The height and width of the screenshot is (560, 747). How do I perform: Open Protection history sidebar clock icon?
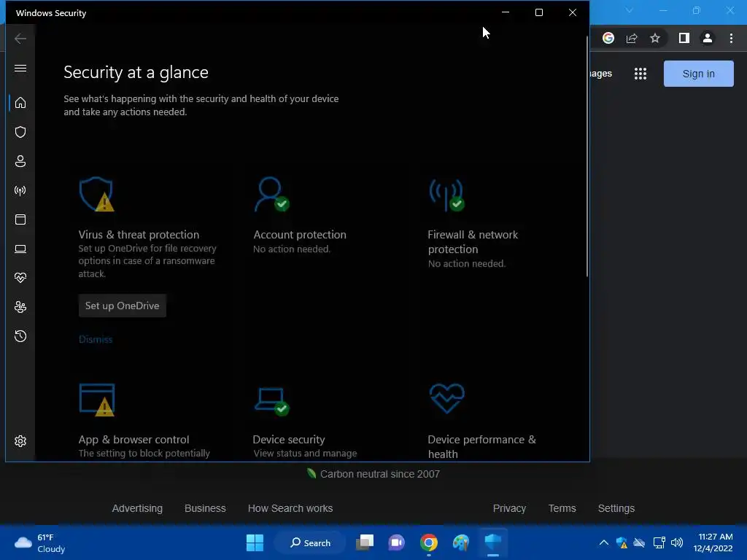[x=20, y=336]
